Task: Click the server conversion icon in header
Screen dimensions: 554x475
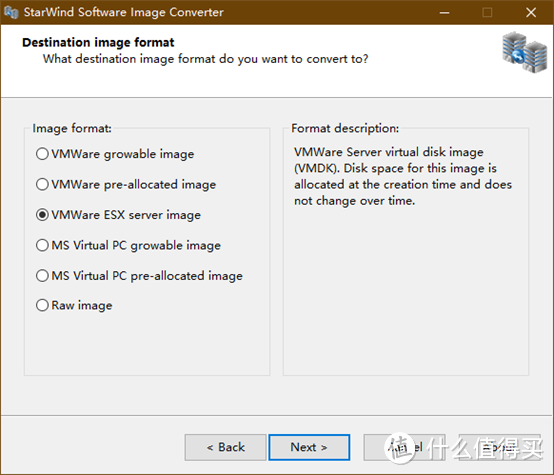Action: (x=525, y=52)
